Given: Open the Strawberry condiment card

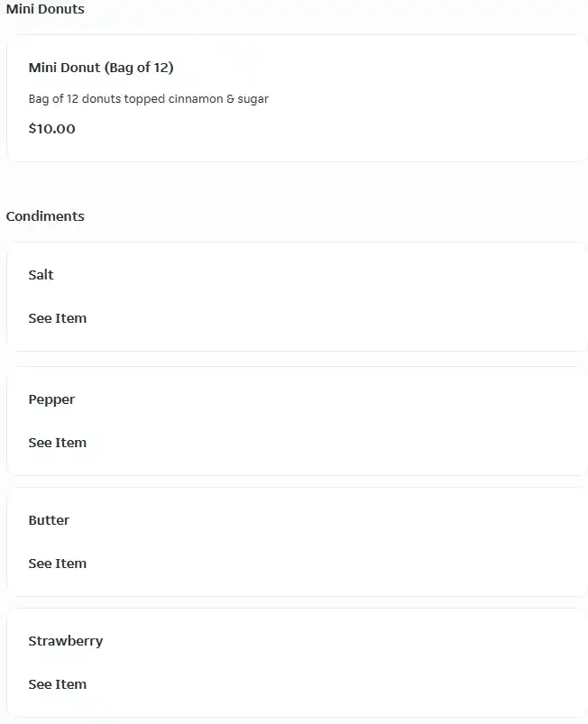Looking at the screenshot, I should tap(294, 662).
